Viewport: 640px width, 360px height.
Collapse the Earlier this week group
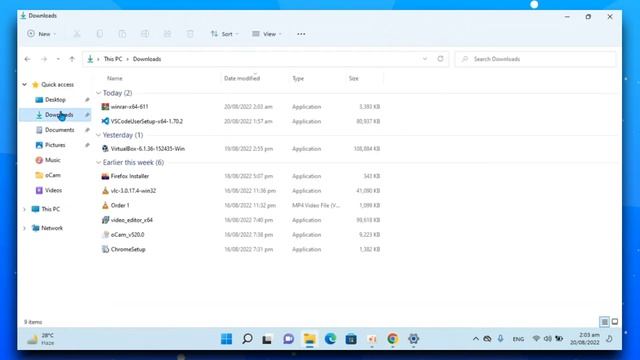tap(98, 162)
